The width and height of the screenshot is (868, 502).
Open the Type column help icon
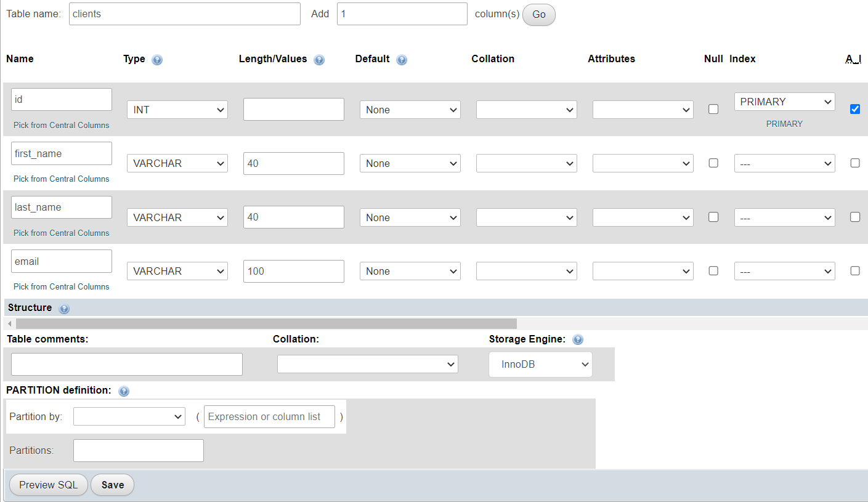[x=157, y=60]
